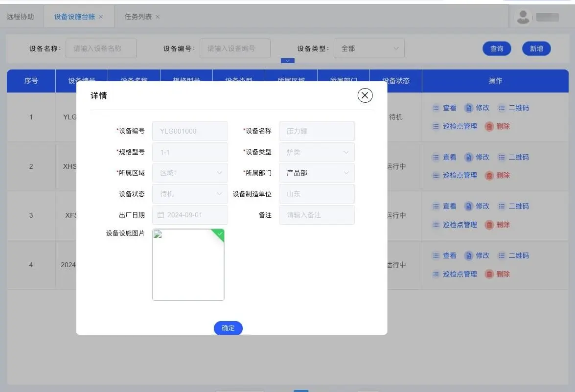Close the 详情 detail dialog
The width and height of the screenshot is (575, 392).
365,95
